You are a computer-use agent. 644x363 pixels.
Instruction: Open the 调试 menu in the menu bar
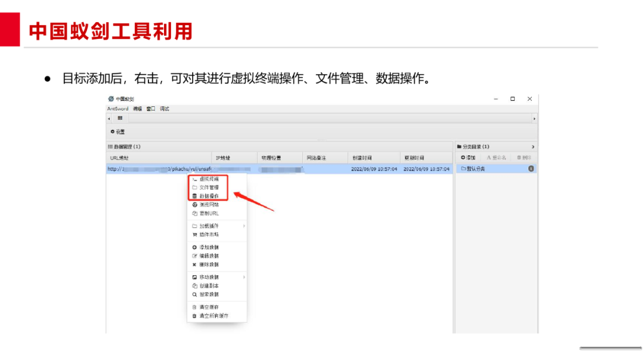[x=165, y=109]
